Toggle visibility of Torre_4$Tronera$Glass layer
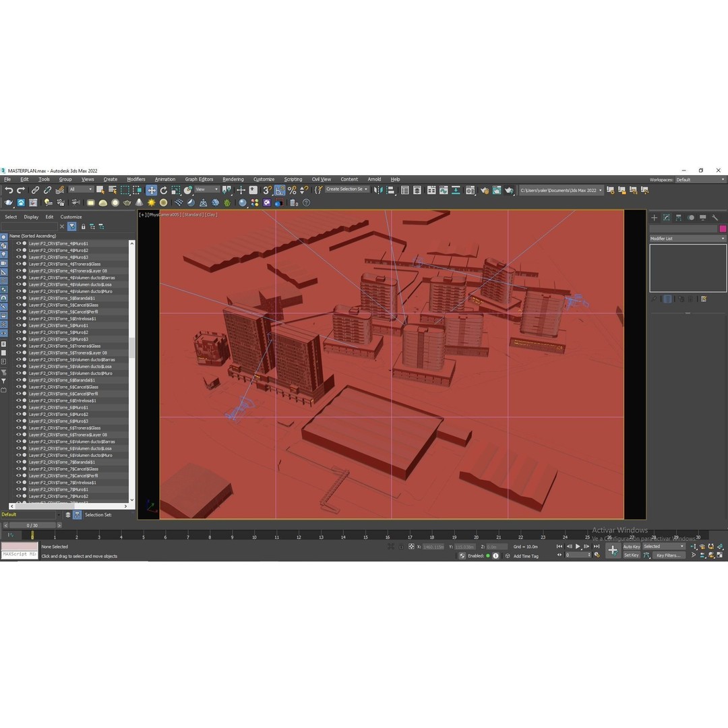The image size is (728, 728). tap(19, 264)
